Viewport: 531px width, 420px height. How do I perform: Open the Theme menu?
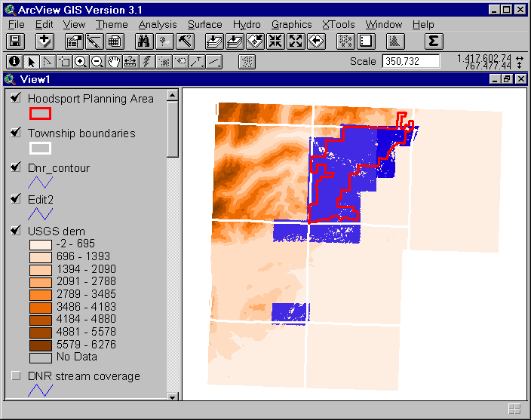point(112,24)
